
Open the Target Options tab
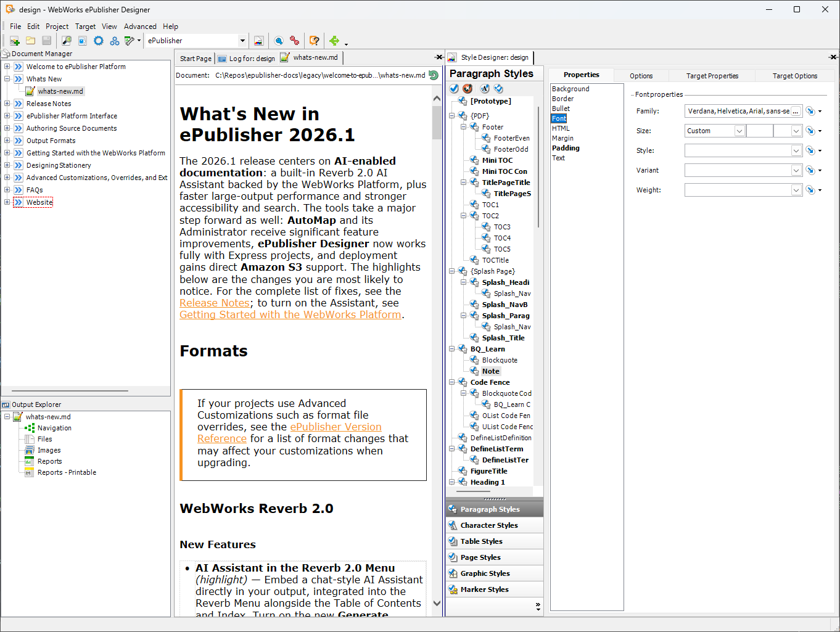click(795, 76)
